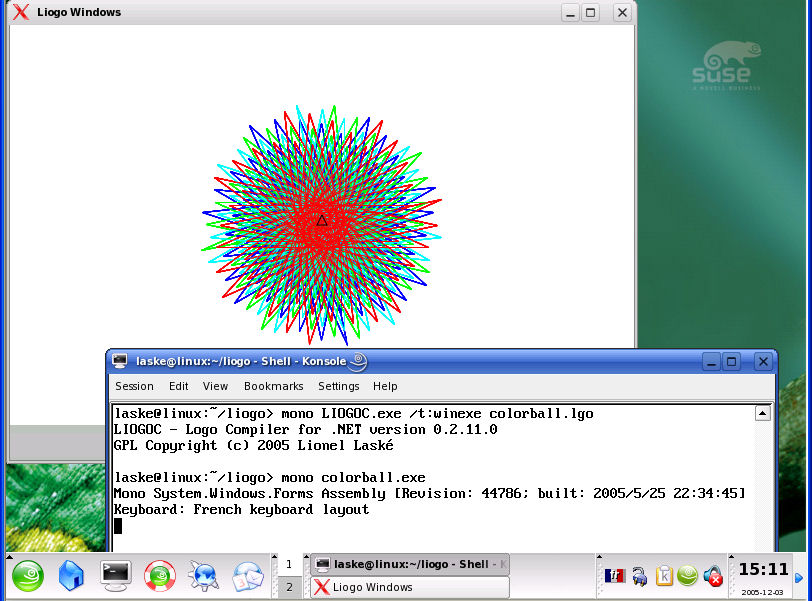Open the Kontact launcher in the panel
This screenshot has width=812, height=601.
(247, 575)
